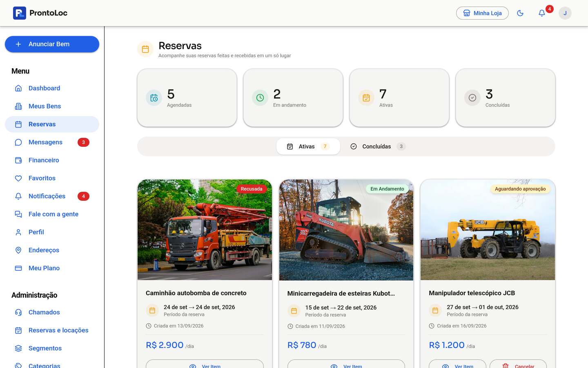
Task: Click the Recusada status badge
Action: click(252, 189)
